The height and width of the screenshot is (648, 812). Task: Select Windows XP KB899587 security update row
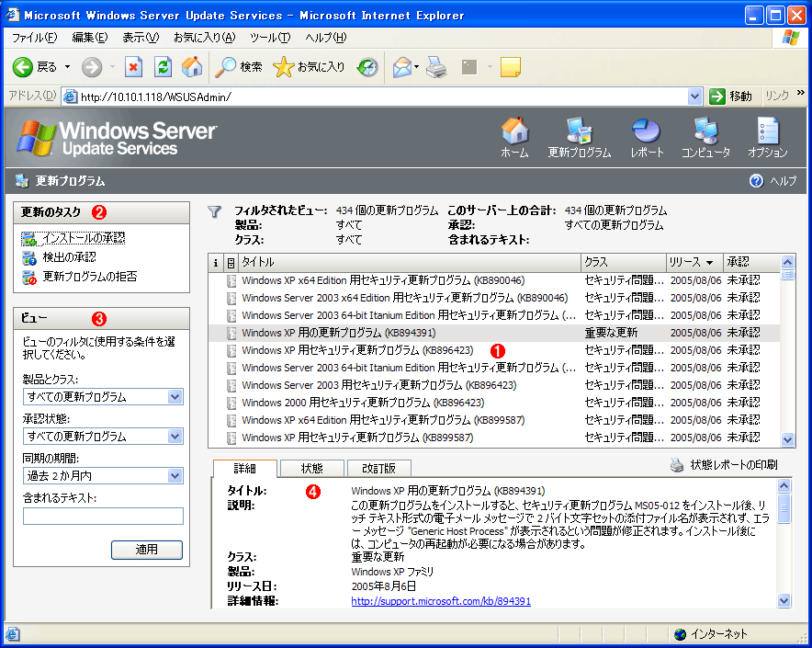(494, 438)
